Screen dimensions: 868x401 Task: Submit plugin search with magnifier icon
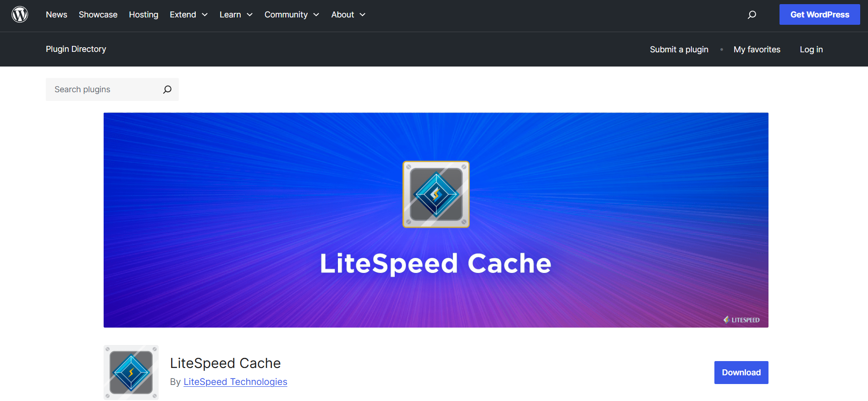click(167, 89)
